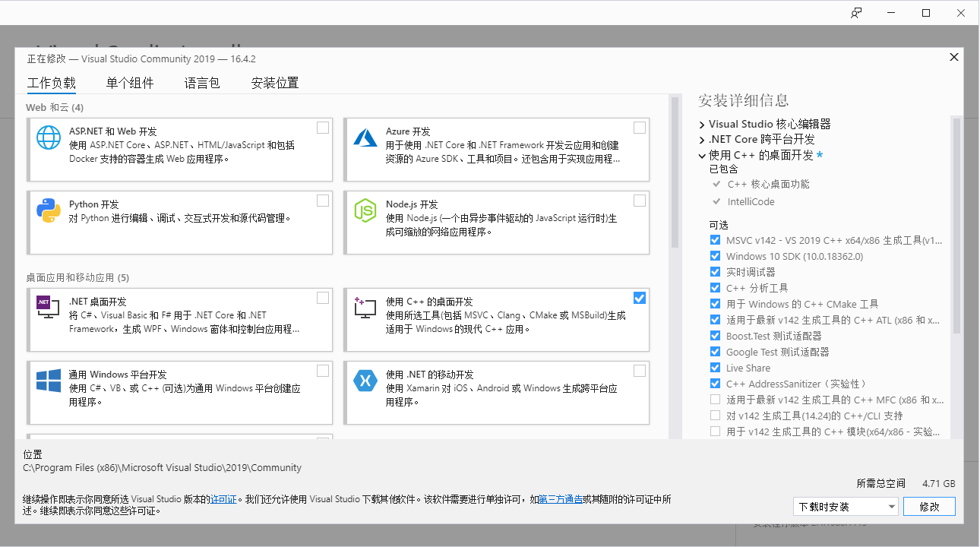Switch to the 单个组件 tab
The height and width of the screenshot is (547, 980).
[x=130, y=84]
